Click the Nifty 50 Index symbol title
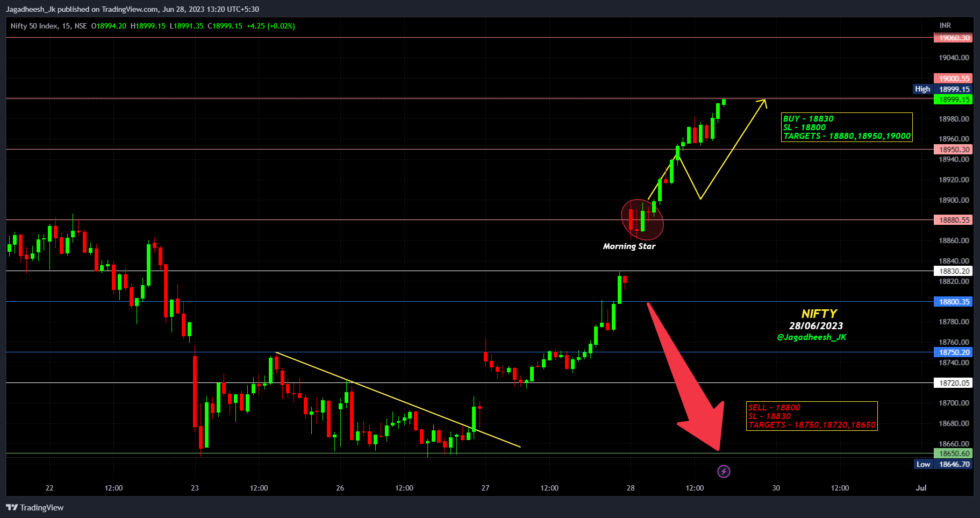Image resolution: width=980 pixels, height=518 pixels. [x=48, y=26]
